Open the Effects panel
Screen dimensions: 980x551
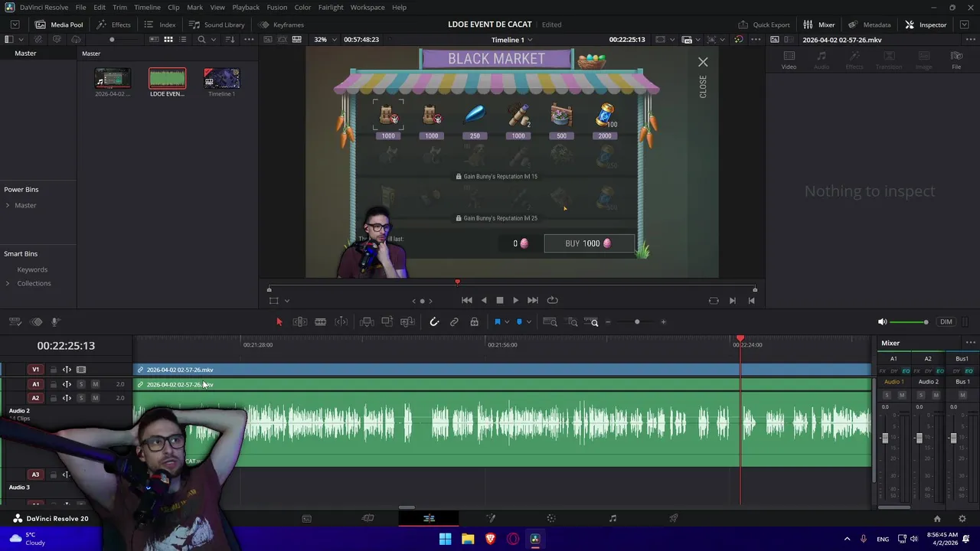(113, 24)
